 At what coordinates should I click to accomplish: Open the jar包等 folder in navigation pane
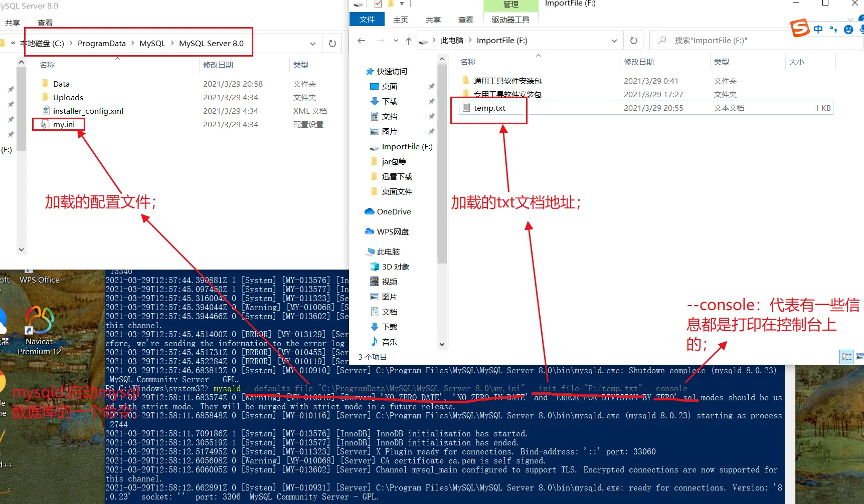point(389,162)
